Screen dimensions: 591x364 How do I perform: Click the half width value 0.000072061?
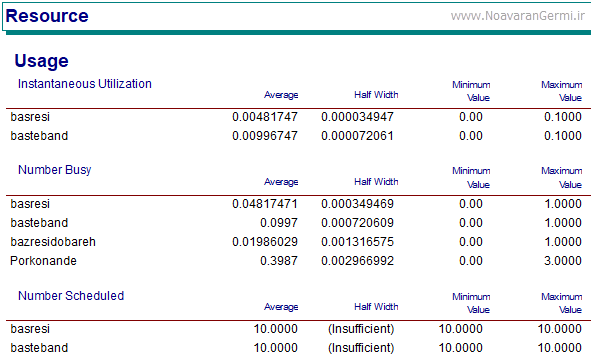(x=357, y=136)
